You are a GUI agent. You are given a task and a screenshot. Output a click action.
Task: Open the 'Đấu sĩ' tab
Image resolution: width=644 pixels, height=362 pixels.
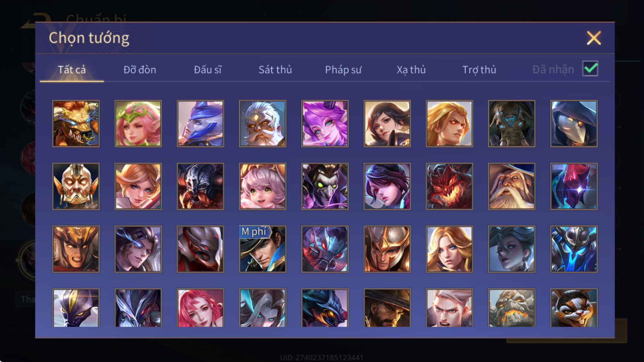click(x=208, y=70)
